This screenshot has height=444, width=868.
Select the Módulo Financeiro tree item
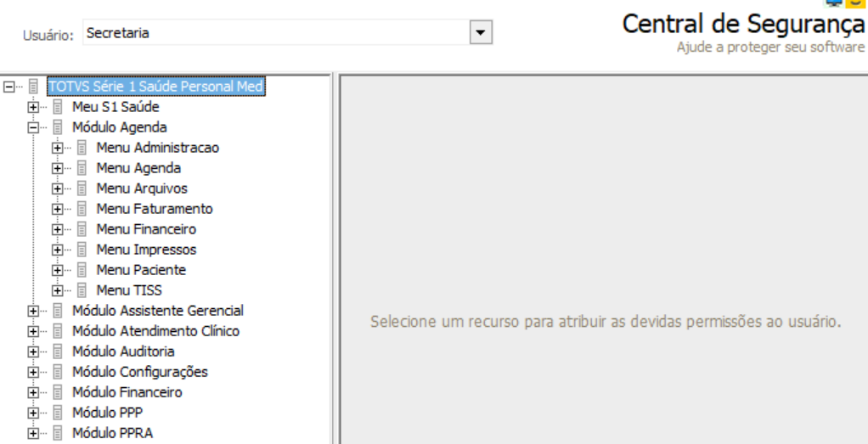(127, 392)
